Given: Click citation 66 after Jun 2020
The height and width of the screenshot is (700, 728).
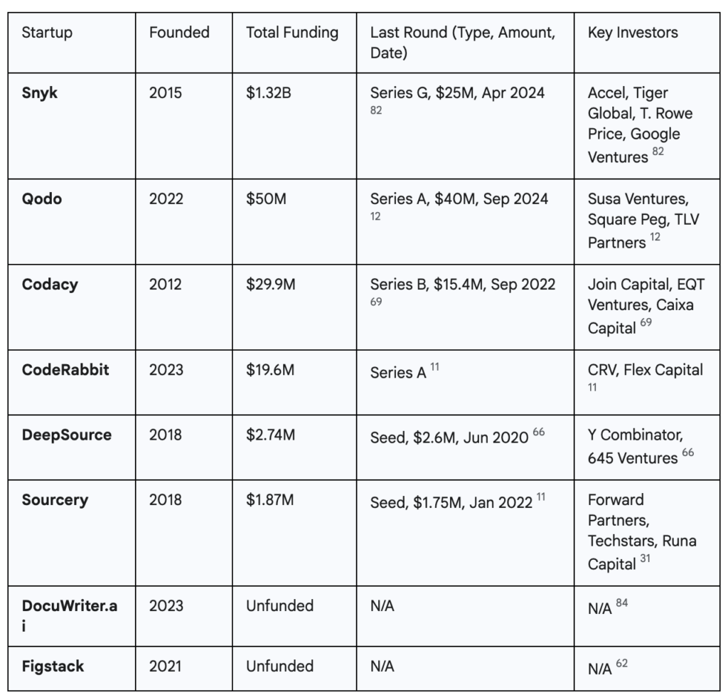Looking at the screenshot, I should coord(539,432).
